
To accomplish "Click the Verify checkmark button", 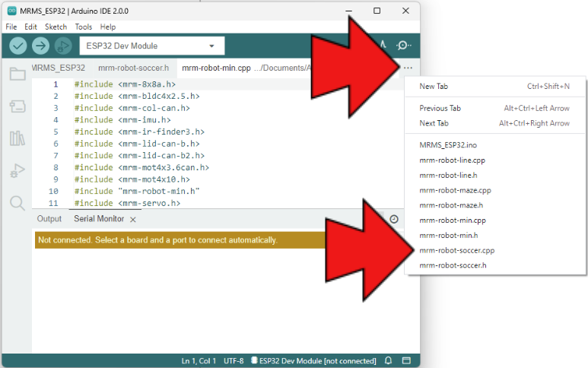I will (x=18, y=46).
